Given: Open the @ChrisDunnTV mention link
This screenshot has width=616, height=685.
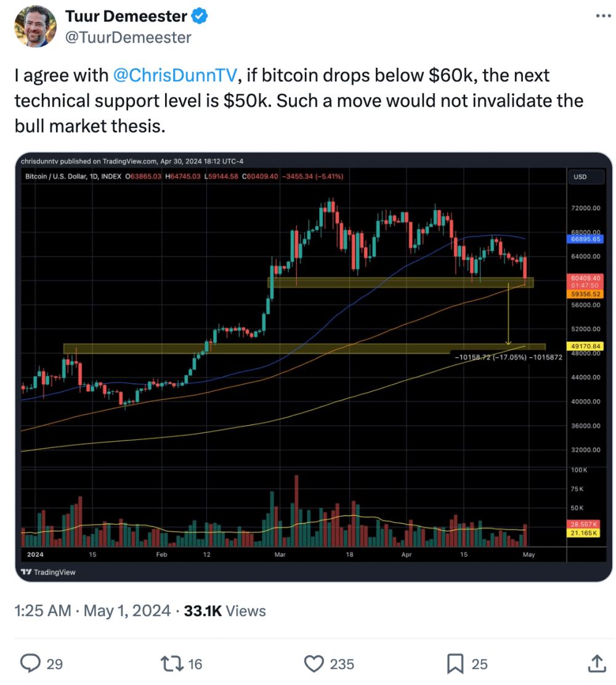Looking at the screenshot, I should 175,75.
